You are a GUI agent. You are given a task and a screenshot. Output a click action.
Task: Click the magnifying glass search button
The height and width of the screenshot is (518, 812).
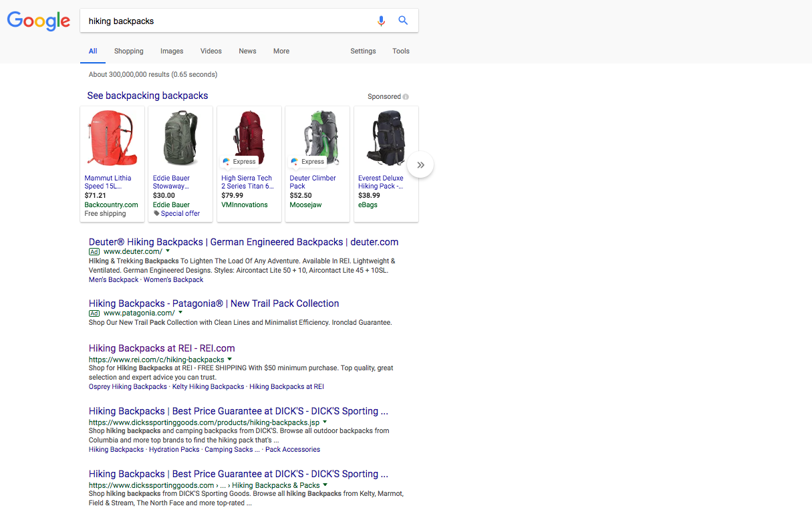pyautogui.click(x=403, y=21)
